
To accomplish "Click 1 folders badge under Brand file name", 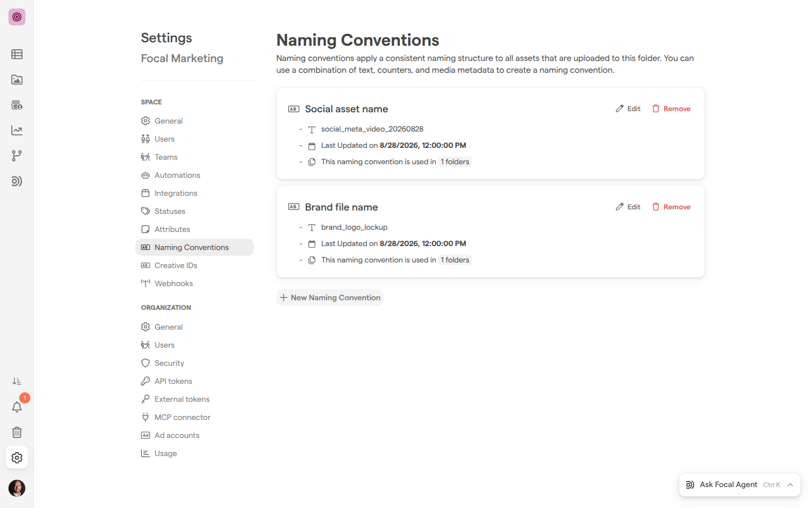I will (x=455, y=260).
